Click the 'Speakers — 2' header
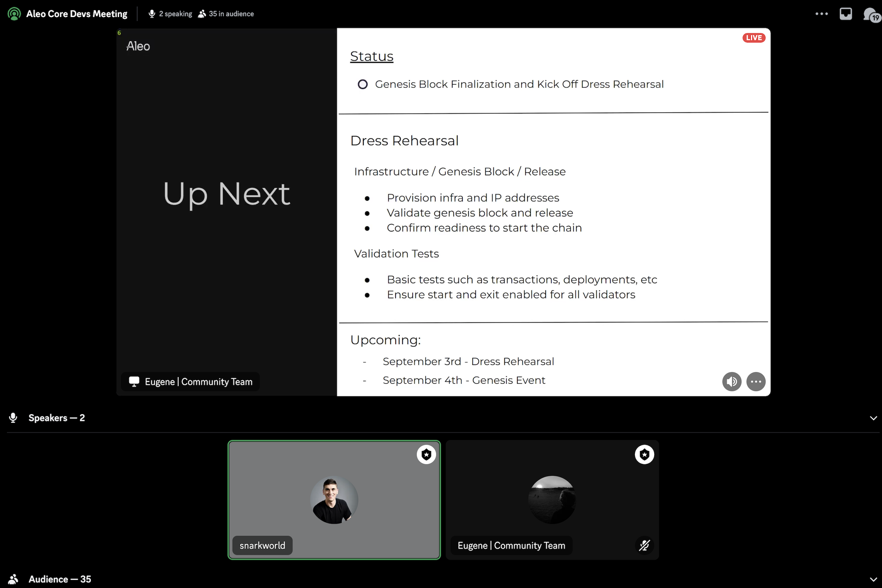The image size is (882, 588). click(x=57, y=418)
